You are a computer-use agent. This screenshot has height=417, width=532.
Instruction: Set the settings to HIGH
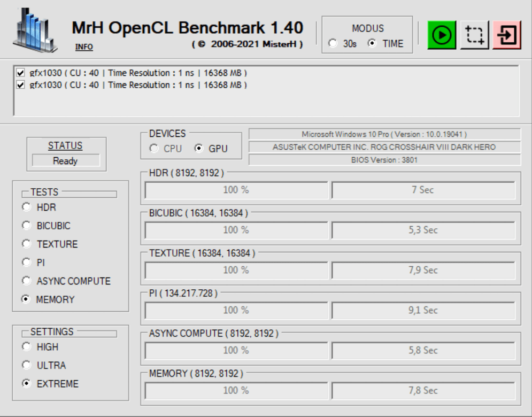pos(26,346)
